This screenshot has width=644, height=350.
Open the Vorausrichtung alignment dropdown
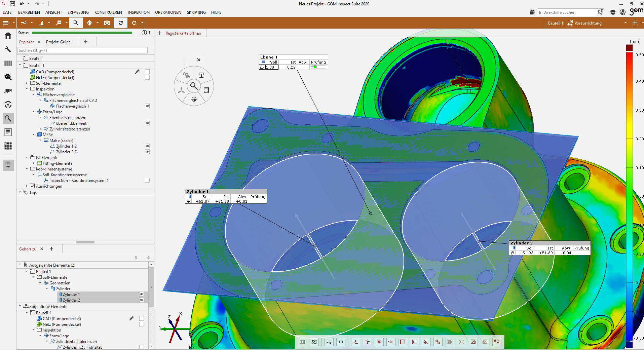click(625, 23)
